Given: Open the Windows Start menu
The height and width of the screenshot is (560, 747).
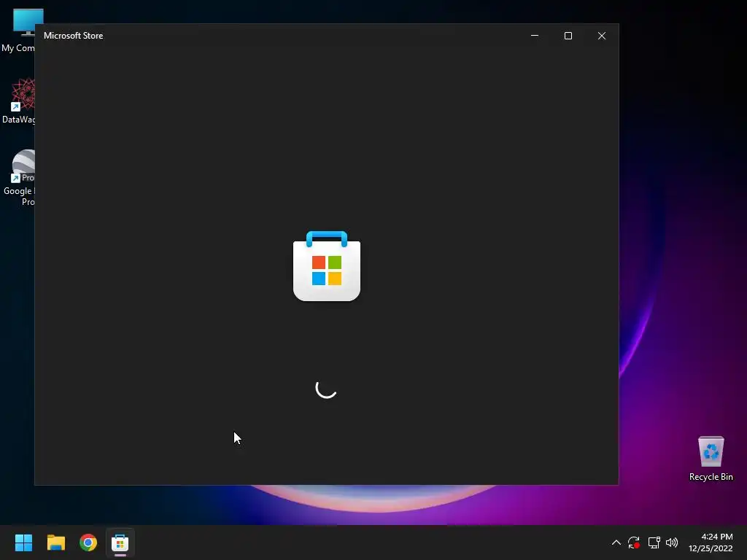Looking at the screenshot, I should pyautogui.click(x=23, y=542).
